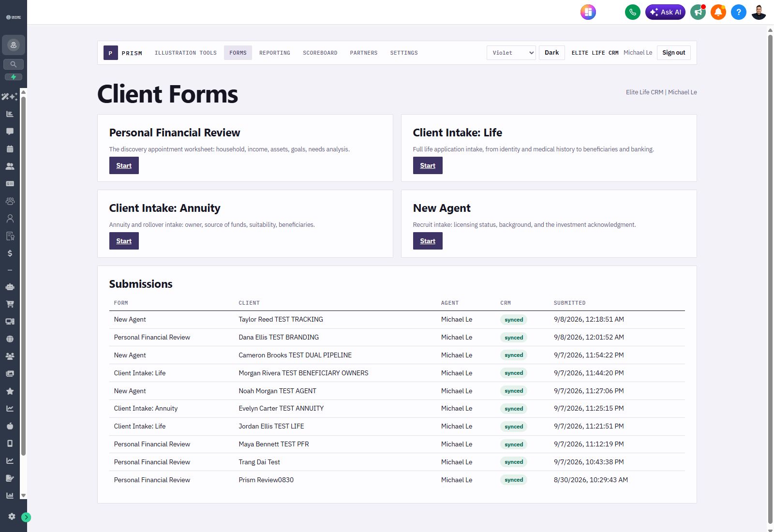Open the conversations chat bubble icon
Image resolution: width=774 pixels, height=532 pixels.
point(10,132)
